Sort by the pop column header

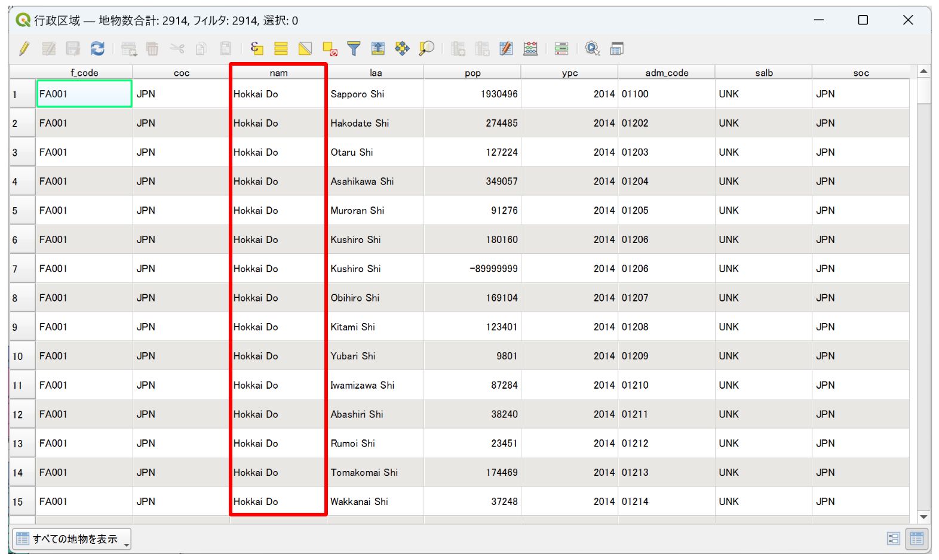pyautogui.click(x=472, y=73)
